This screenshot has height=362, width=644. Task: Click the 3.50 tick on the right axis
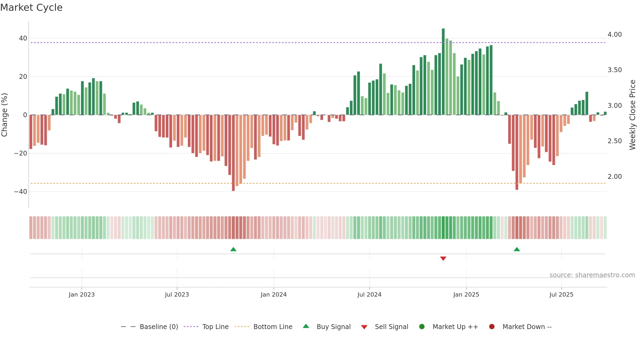pyautogui.click(x=615, y=70)
